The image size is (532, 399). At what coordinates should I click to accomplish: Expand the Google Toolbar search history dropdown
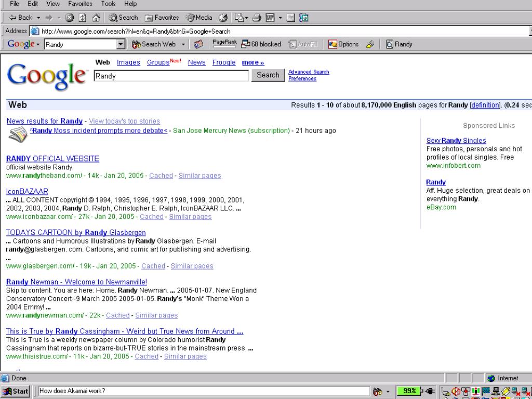[121, 44]
